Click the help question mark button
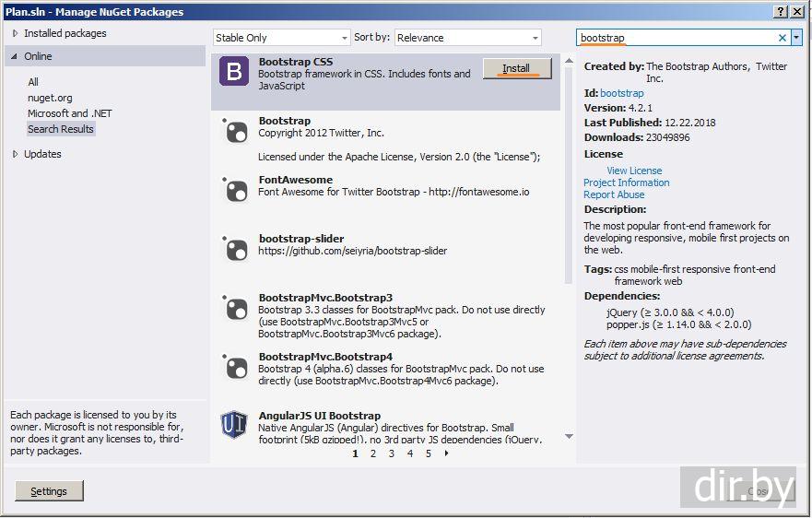 (780, 11)
